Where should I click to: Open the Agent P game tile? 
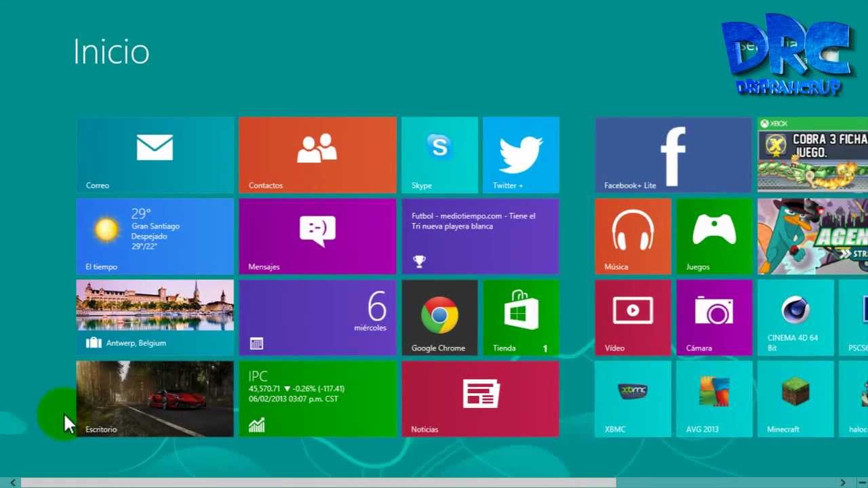[812, 237]
